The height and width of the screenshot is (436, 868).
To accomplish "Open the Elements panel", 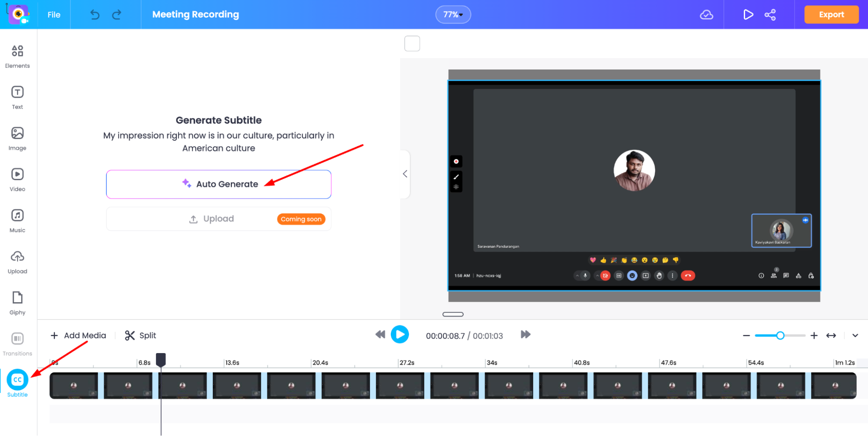I will pos(17,56).
